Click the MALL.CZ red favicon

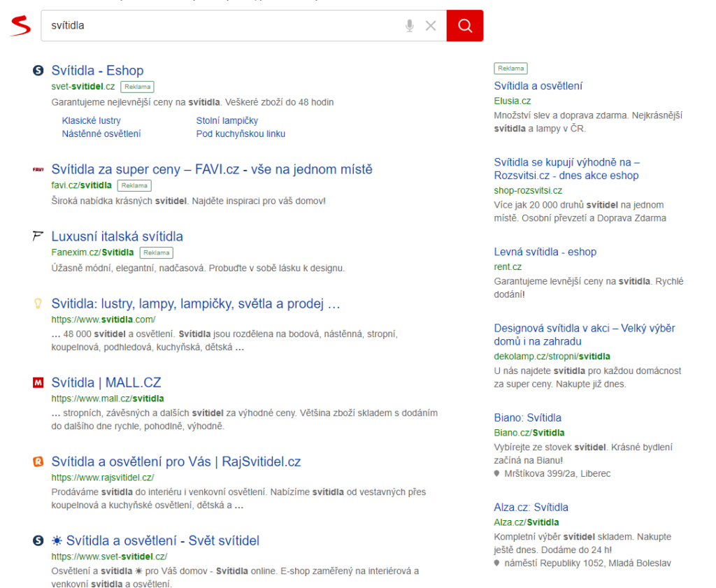click(38, 382)
